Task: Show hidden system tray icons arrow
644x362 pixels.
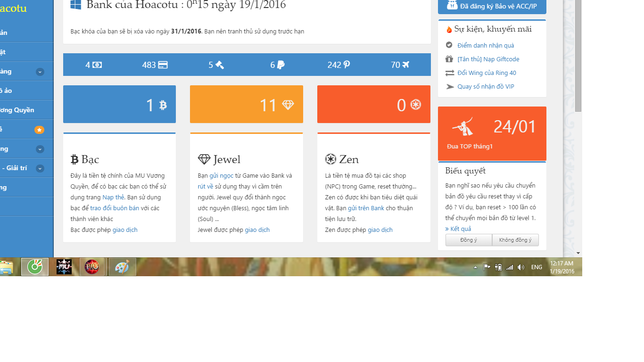Action: coord(475,267)
